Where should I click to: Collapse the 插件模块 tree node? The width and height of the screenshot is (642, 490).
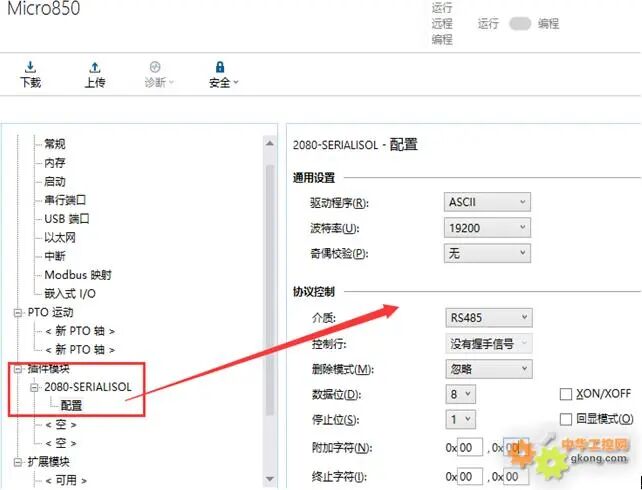click(x=18, y=369)
